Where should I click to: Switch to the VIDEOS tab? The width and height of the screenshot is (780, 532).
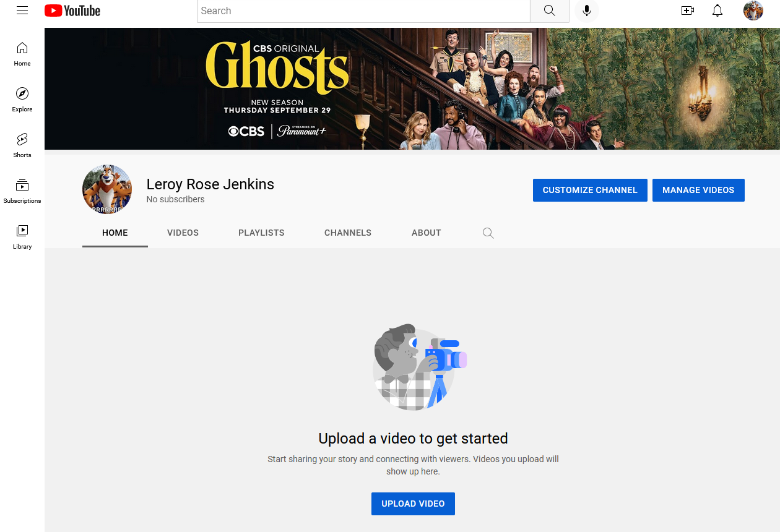(183, 233)
